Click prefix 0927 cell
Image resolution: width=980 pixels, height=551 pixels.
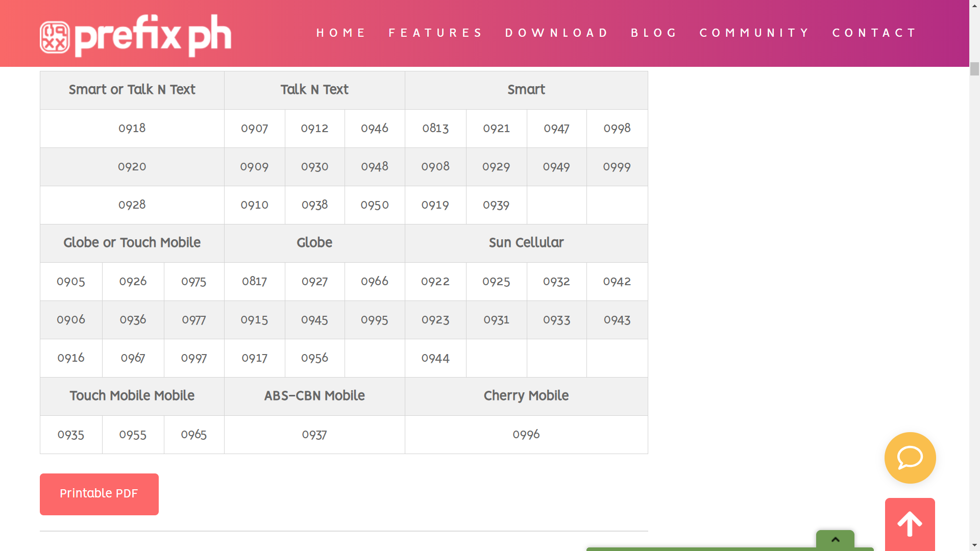(315, 282)
